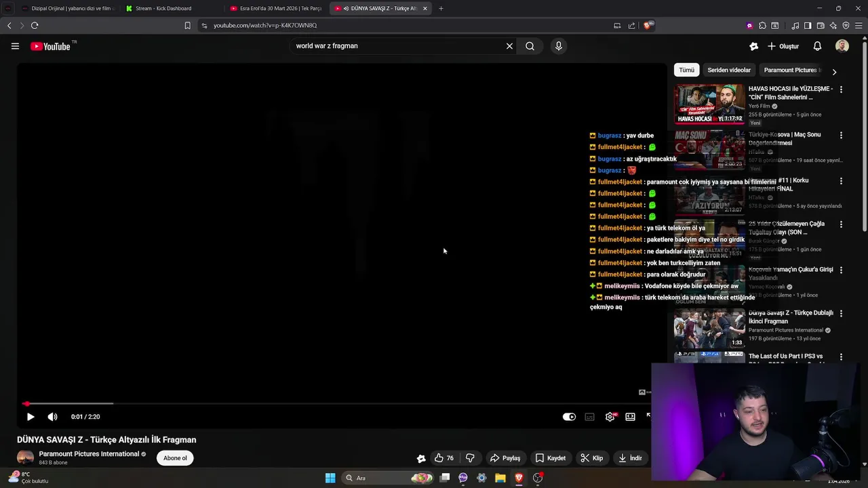Open File Explorer from the taskbar
Image resolution: width=868 pixels, height=488 pixels.
[x=500, y=478]
